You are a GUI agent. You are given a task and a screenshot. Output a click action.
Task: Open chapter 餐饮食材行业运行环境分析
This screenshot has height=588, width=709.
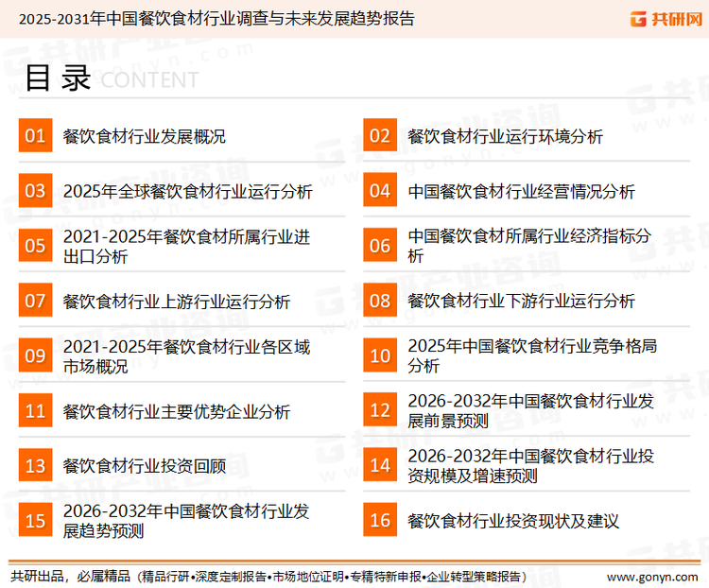pos(505,137)
